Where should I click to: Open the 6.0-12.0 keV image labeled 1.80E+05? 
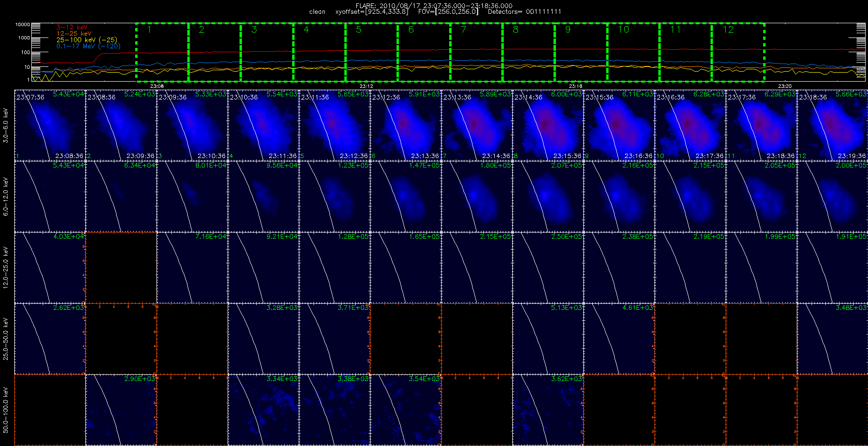(477, 196)
